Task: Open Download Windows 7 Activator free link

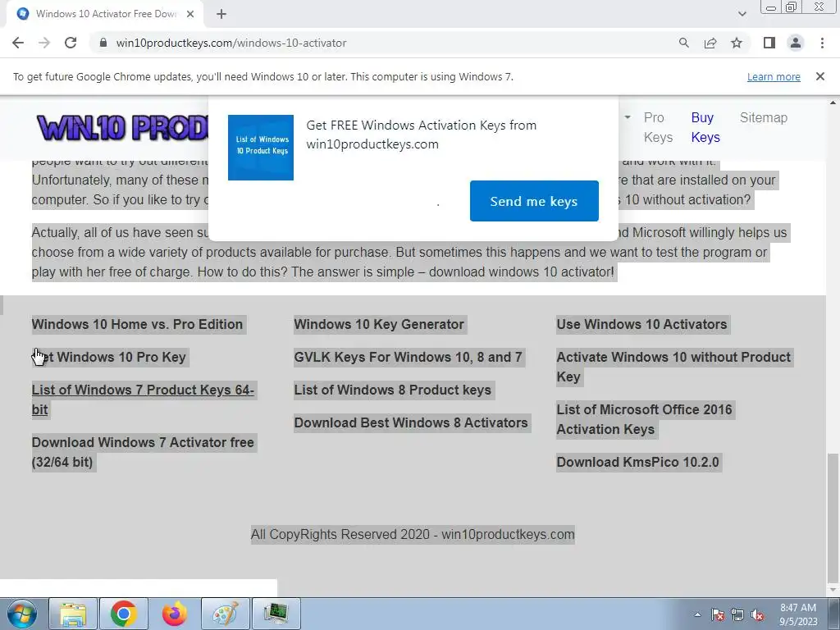Action: pyautogui.click(x=143, y=452)
